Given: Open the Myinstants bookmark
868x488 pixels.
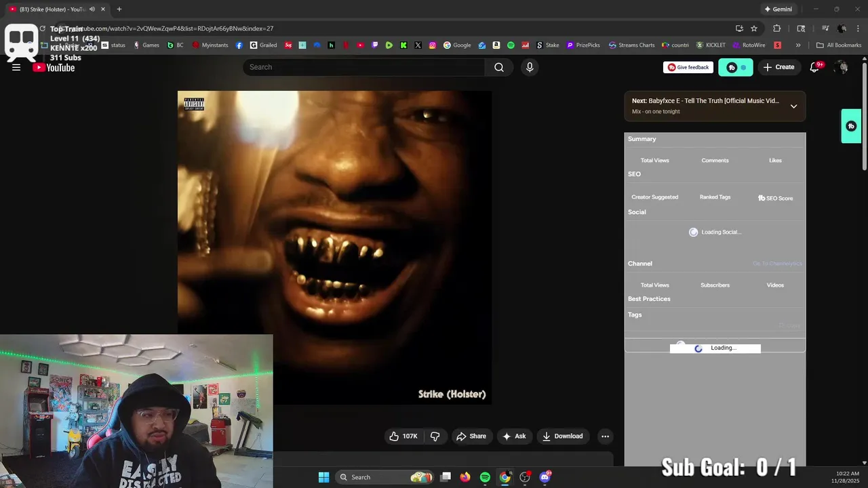Looking at the screenshot, I should click(210, 45).
